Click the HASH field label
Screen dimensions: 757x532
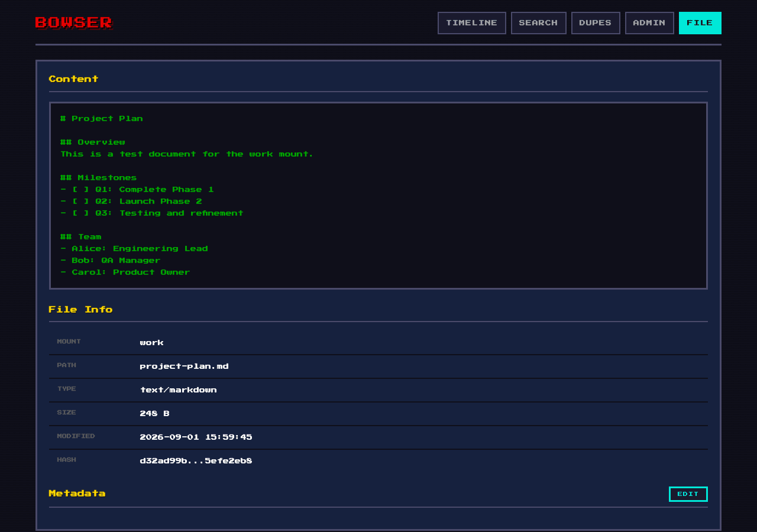67,460
